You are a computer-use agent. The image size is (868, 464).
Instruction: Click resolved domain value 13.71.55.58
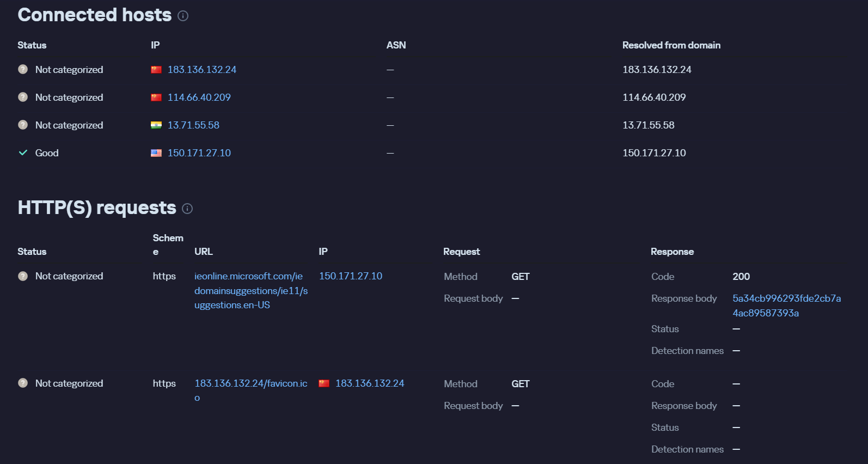pos(649,125)
